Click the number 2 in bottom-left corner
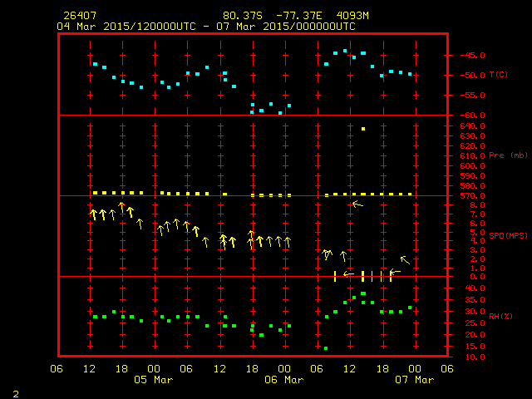532x399 pixels. pyautogui.click(x=15, y=392)
